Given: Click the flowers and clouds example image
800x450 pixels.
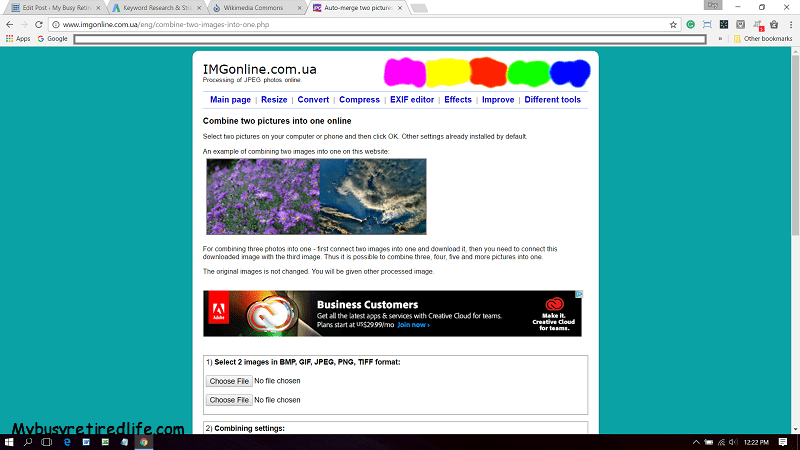Looking at the screenshot, I should click(x=316, y=196).
